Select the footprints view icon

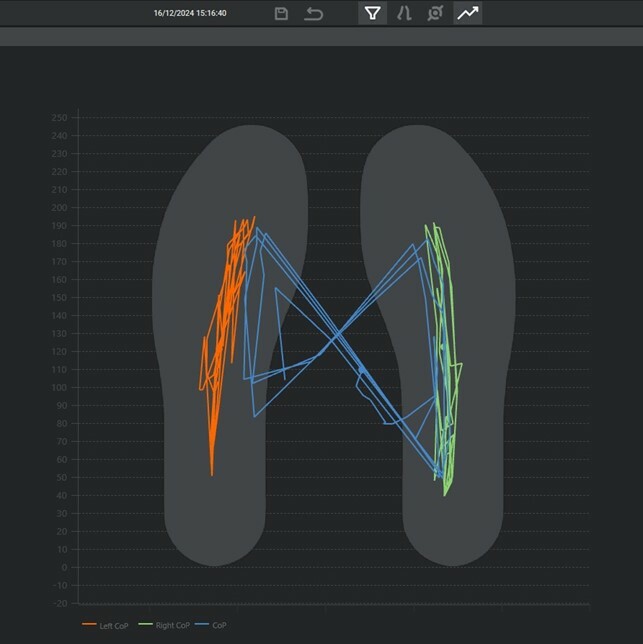click(x=404, y=13)
